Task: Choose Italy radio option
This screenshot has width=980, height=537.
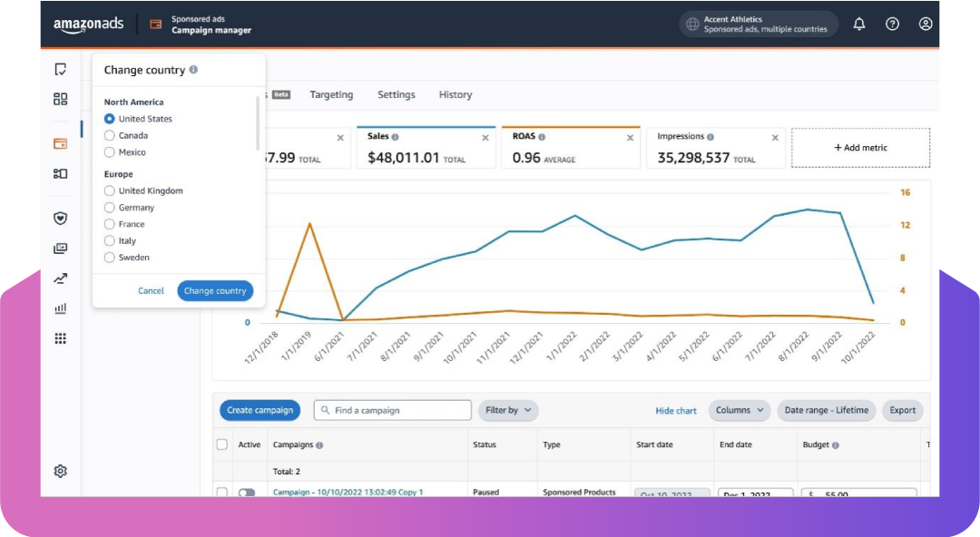Action: (x=110, y=240)
